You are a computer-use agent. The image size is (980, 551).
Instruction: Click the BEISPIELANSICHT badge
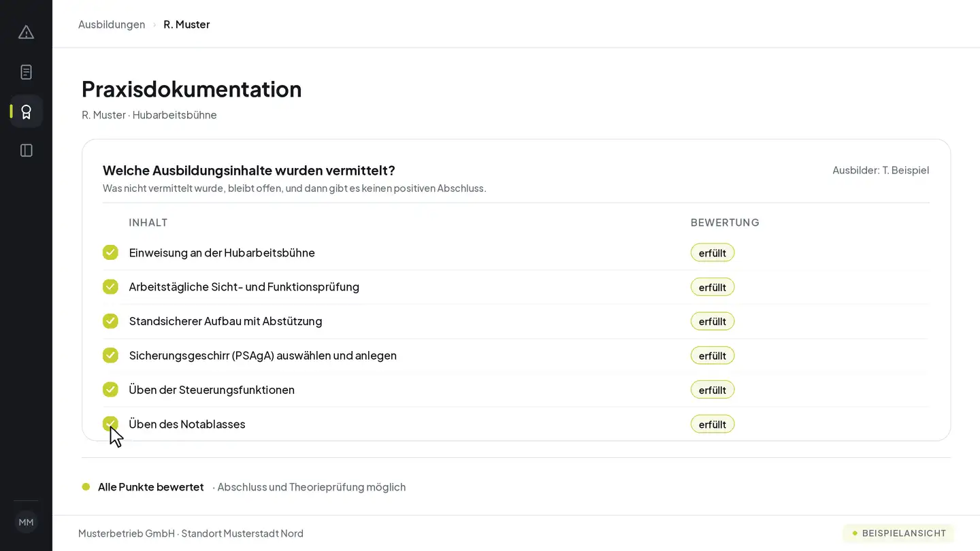898,533
